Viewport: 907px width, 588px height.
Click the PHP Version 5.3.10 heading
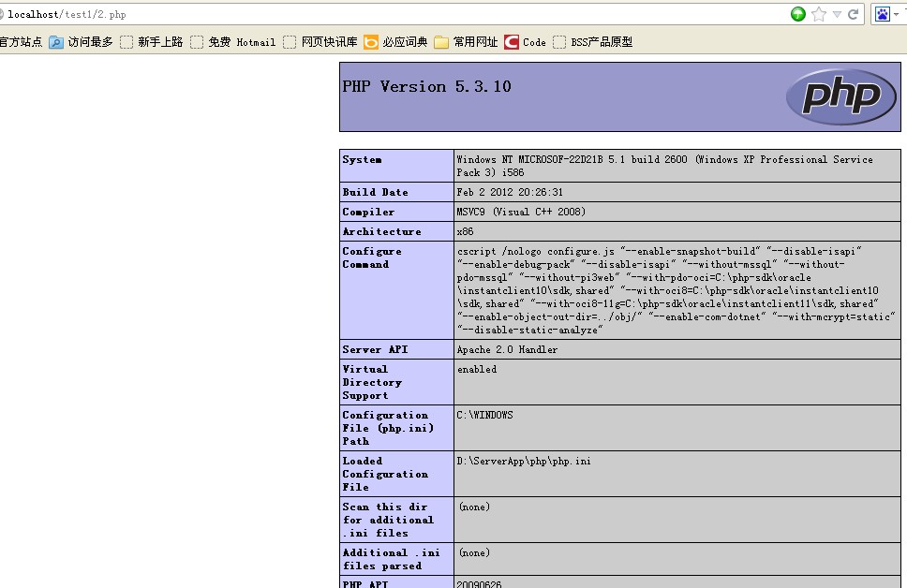pos(426,86)
